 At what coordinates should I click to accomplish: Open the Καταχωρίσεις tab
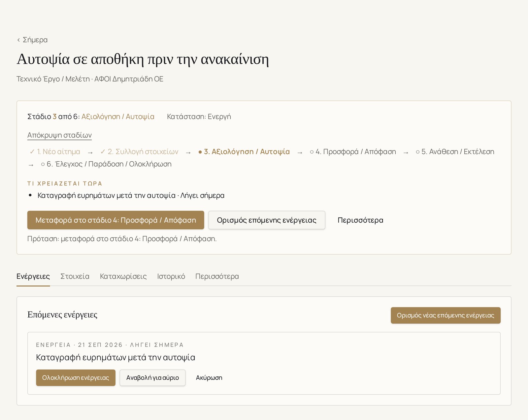(x=123, y=276)
